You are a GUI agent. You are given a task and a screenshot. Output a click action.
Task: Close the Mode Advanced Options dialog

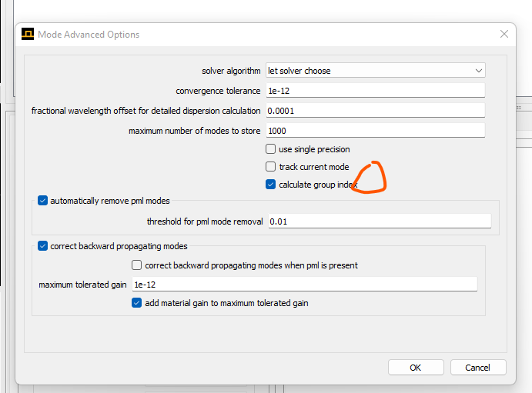coord(504,34)
